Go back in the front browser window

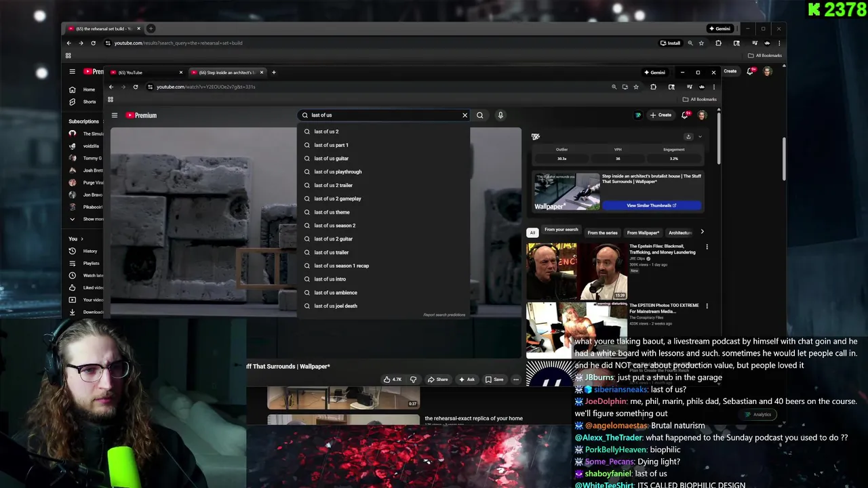pyautogui.click(x=111, y=87)
